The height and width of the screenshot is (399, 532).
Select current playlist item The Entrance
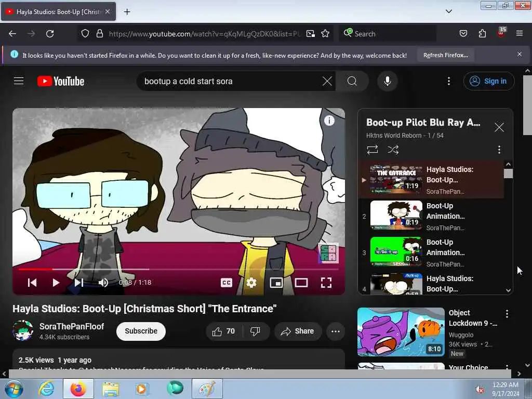(x=431, y=180)
